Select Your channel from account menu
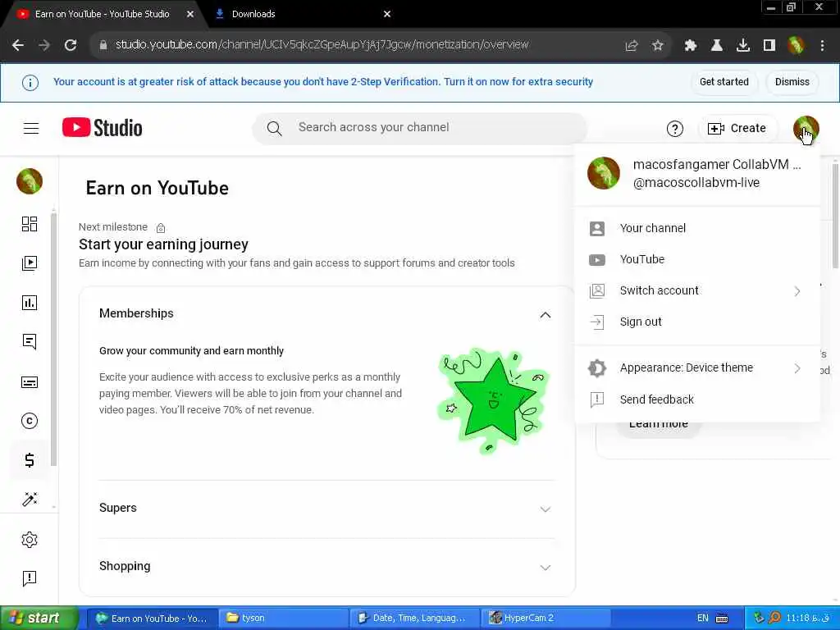840x630 pixels. pos(697,228)
